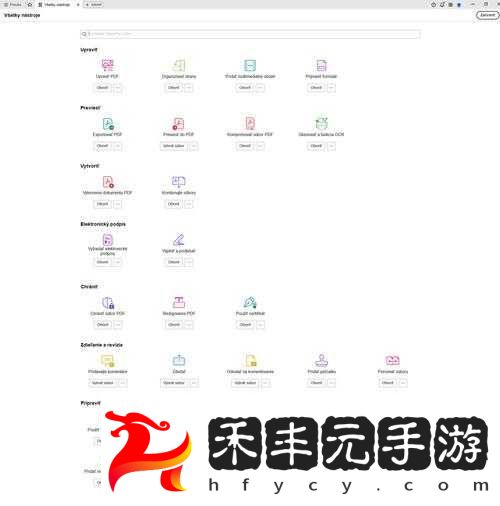Open more options for use certificate tool
500x506 pixels.
pos(260,324)
